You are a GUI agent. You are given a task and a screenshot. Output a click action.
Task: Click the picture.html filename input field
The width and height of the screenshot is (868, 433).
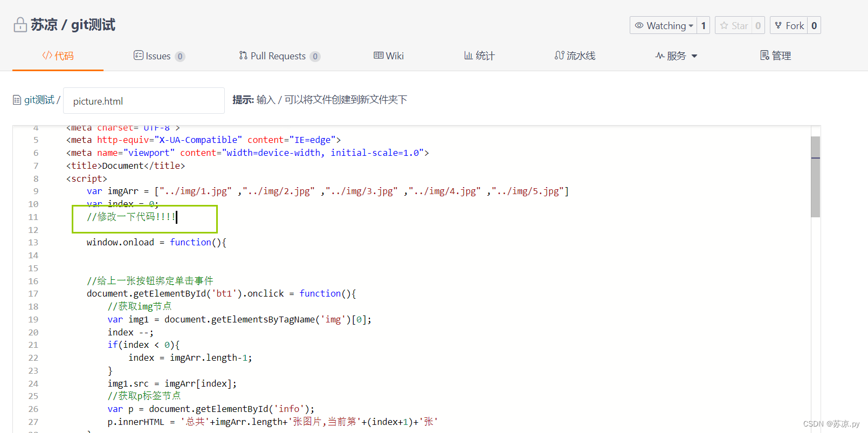pos(144,101)
